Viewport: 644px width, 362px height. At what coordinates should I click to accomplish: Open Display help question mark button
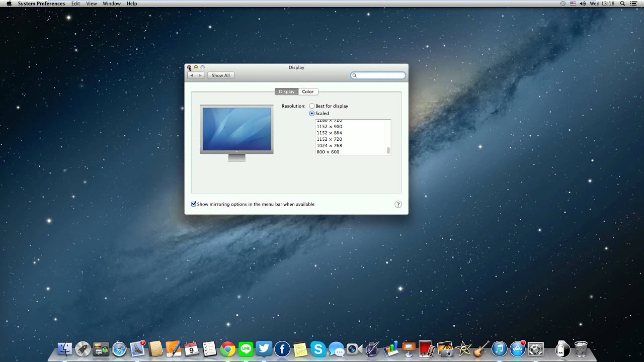(x=398, y=204)
